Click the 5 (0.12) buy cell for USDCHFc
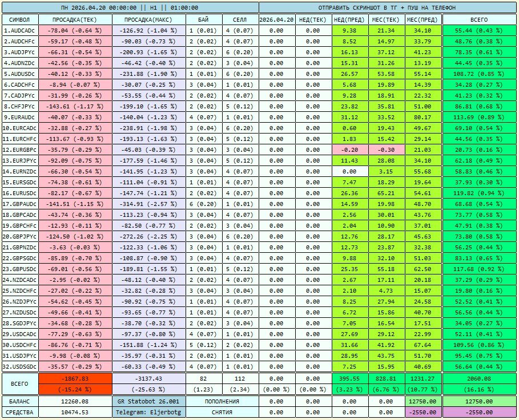The width and height of the screenshot is (519, 420). click(204, 345)
